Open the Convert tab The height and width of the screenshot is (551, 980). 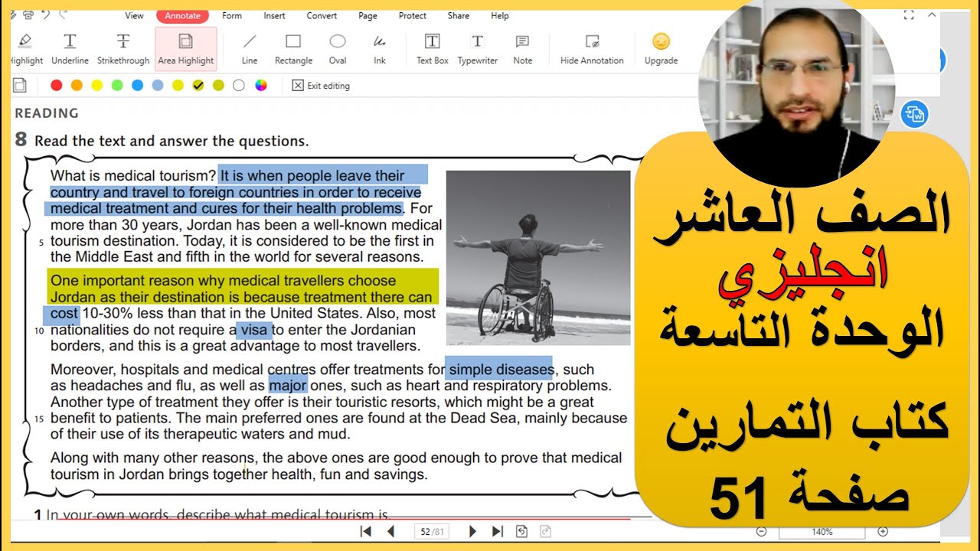click(322, 15)
